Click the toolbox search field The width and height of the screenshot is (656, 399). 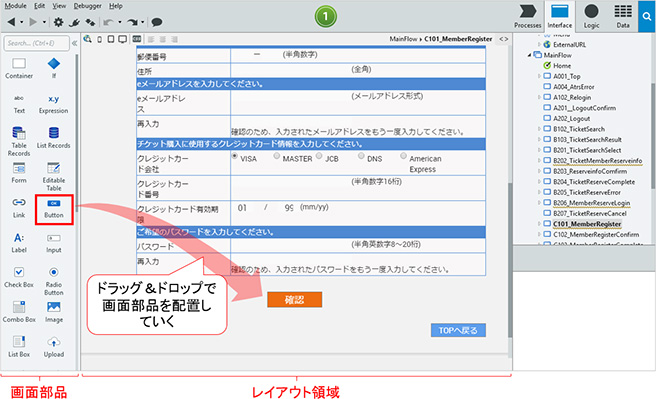[36, 43]
